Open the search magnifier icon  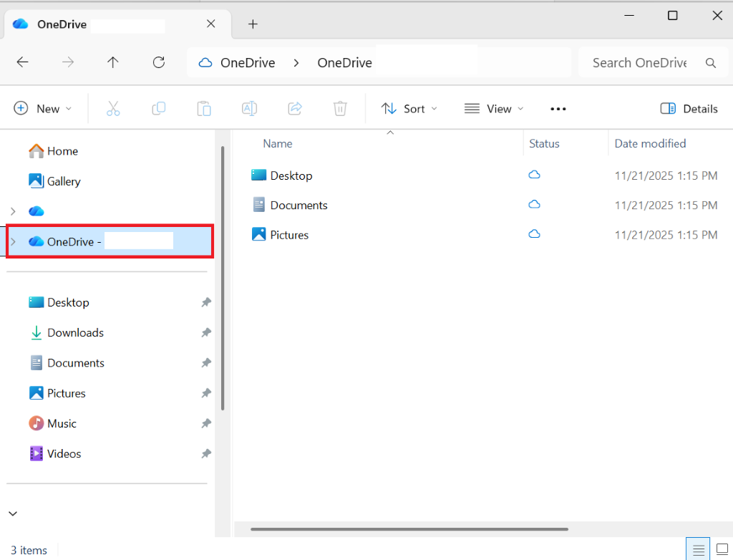[710, 62]
